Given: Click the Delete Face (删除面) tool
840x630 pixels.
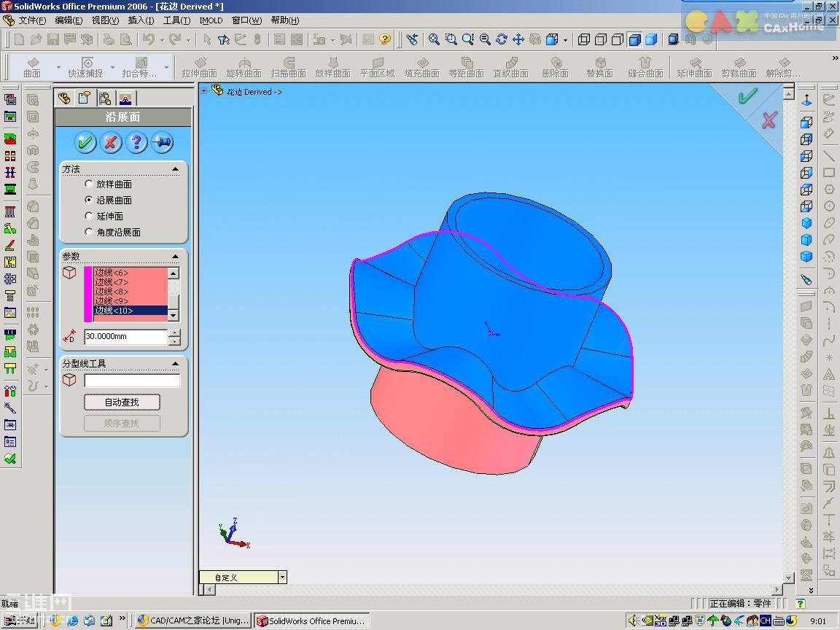Looking at the screenshot, I should [555, 68].
